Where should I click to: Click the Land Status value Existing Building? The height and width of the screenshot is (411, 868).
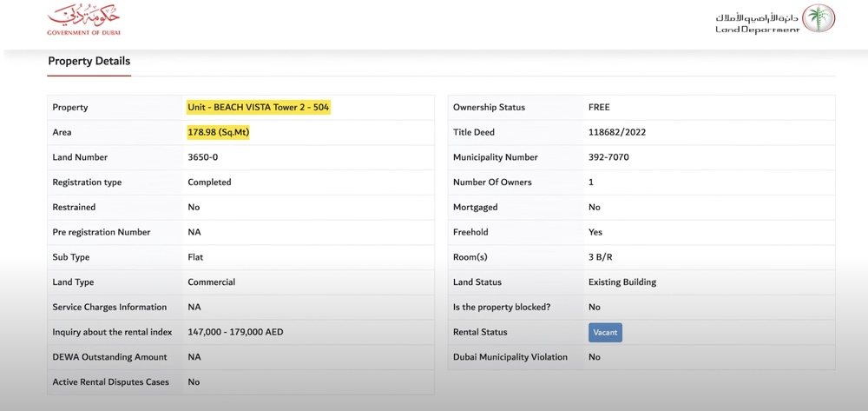point(621,282)
